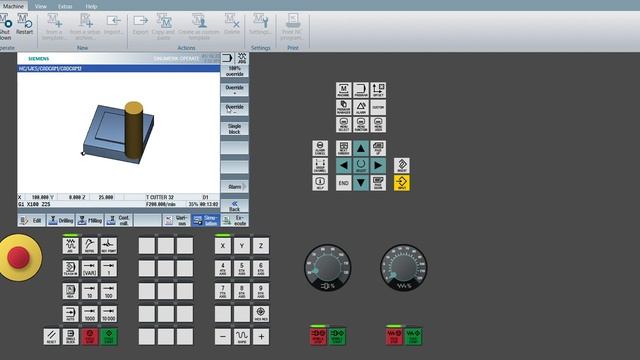Click the 100% override softkey
This screenshot has height=360, width=640.
tap(234, 71)
